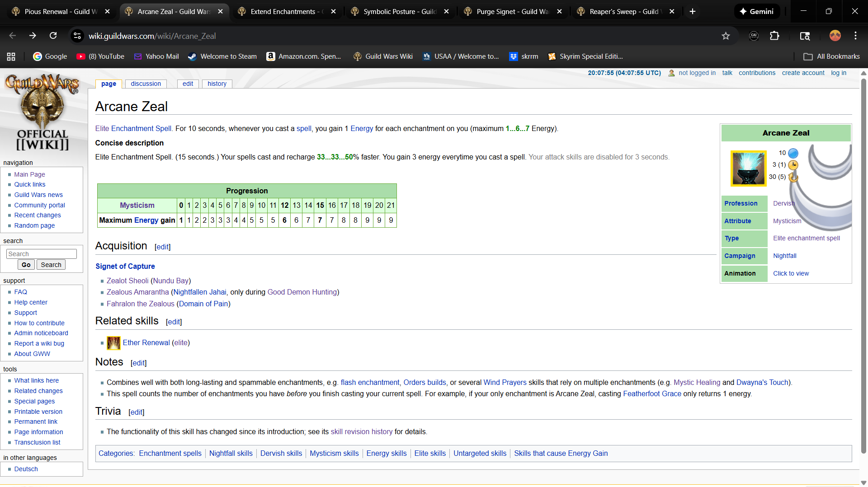Open the apps grid in bookmarks bar

(11, 56)
